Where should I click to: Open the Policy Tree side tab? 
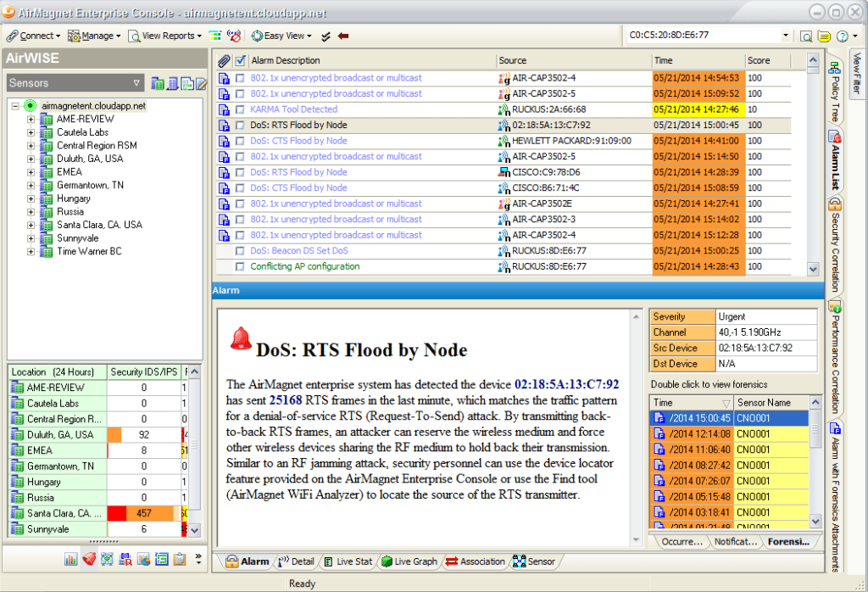pos(835,92)
